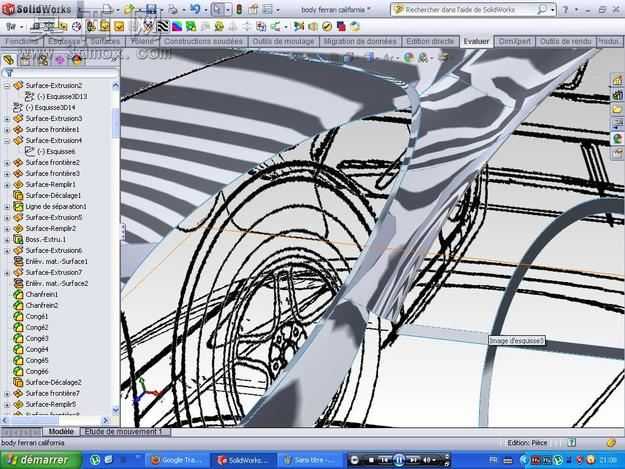Switch to the Fonctions tab
Image resolution: width=625 pixels, height=469 pixels.
tap(22, 41)
